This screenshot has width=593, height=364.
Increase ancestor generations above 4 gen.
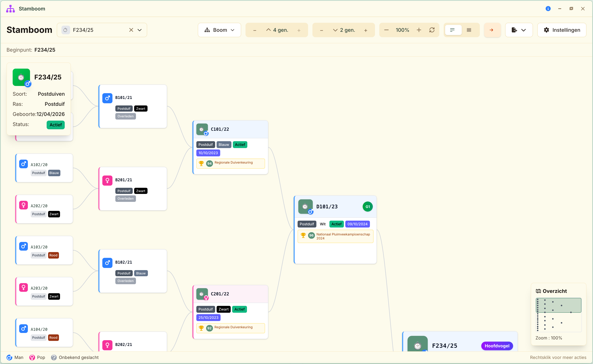pyautogui.click(x=299, y=30)
